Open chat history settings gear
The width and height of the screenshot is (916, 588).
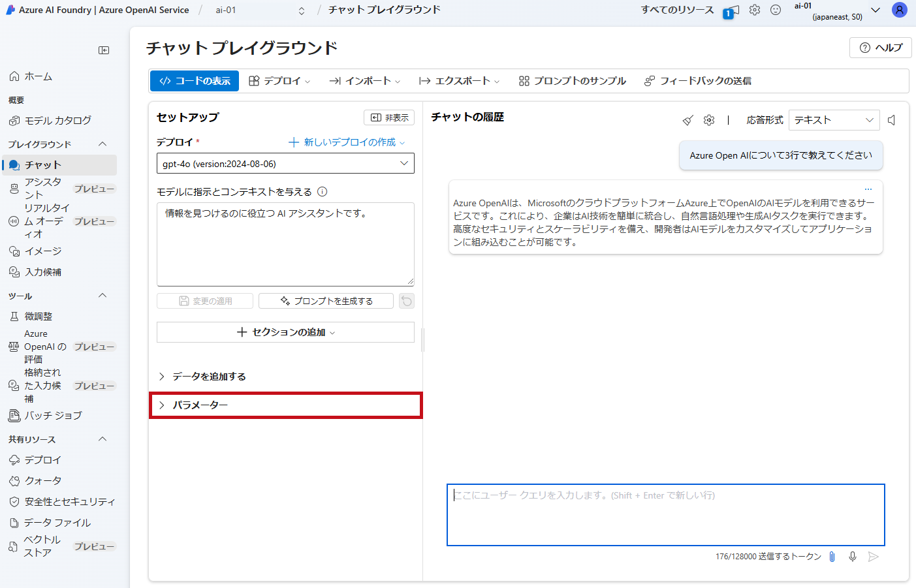click(709, 120)
